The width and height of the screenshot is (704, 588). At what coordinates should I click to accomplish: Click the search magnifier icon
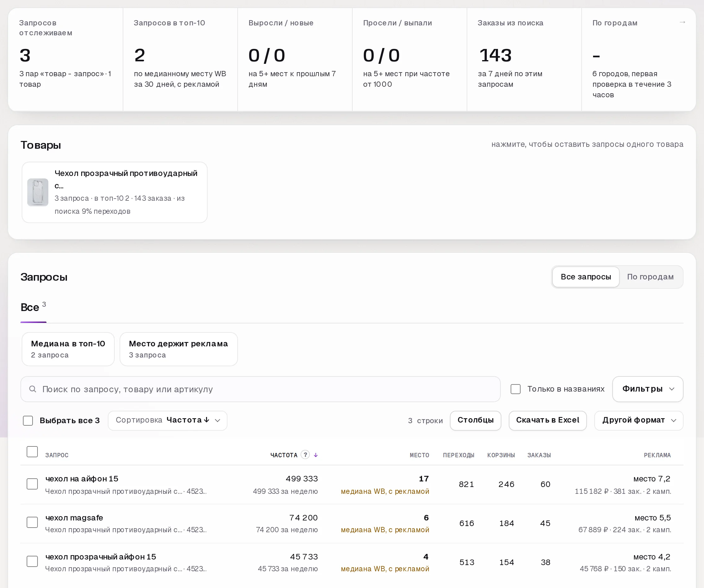coord(33,389)
